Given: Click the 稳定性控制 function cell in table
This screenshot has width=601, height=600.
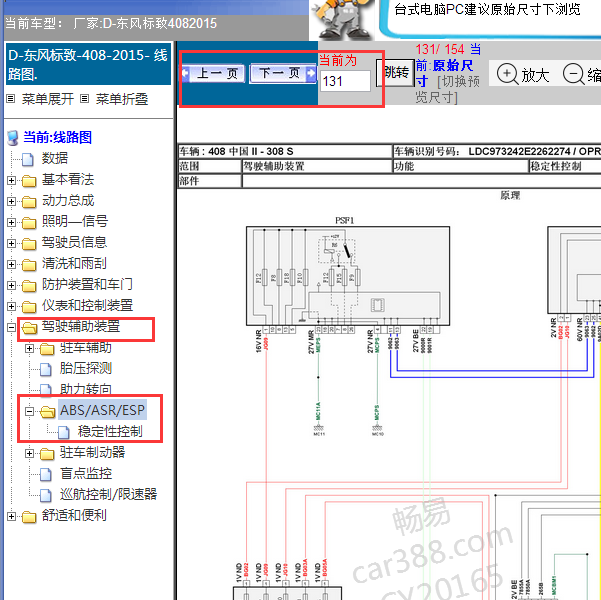Looking at the screenshot, I should click(x=564, y=166).
